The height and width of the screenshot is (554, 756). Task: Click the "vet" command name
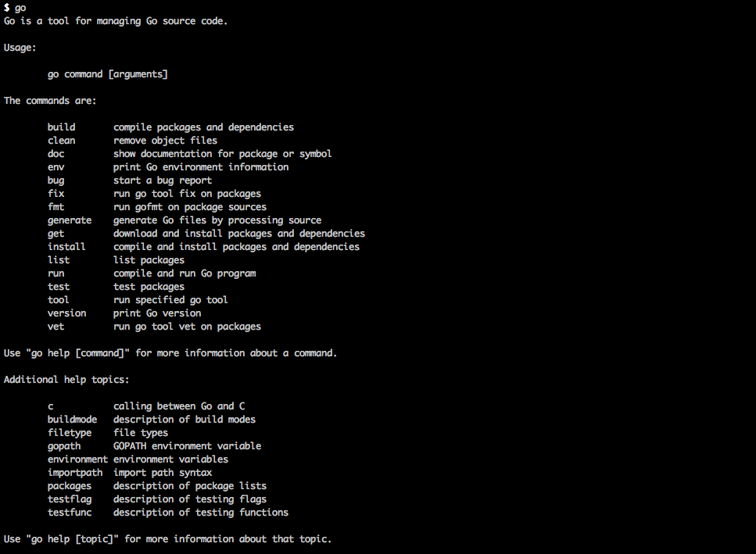(56, 327)
